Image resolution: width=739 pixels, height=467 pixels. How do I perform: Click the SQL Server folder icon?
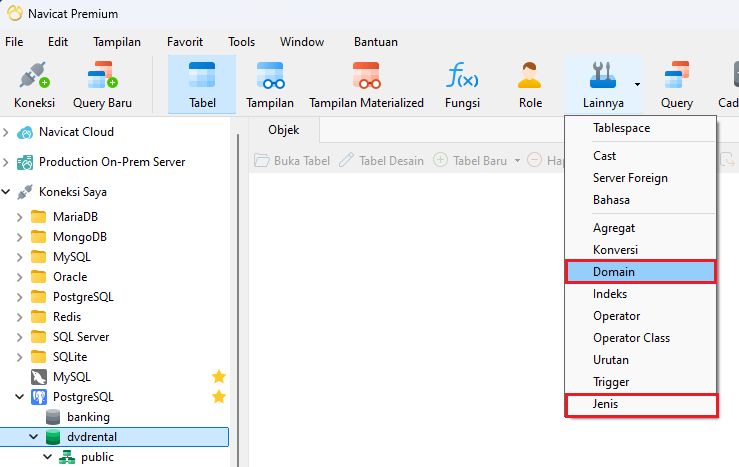click(39, 337)
